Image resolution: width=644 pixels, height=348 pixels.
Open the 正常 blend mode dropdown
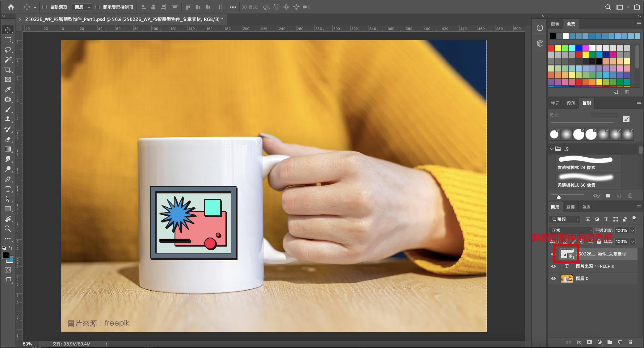(571, 230)
